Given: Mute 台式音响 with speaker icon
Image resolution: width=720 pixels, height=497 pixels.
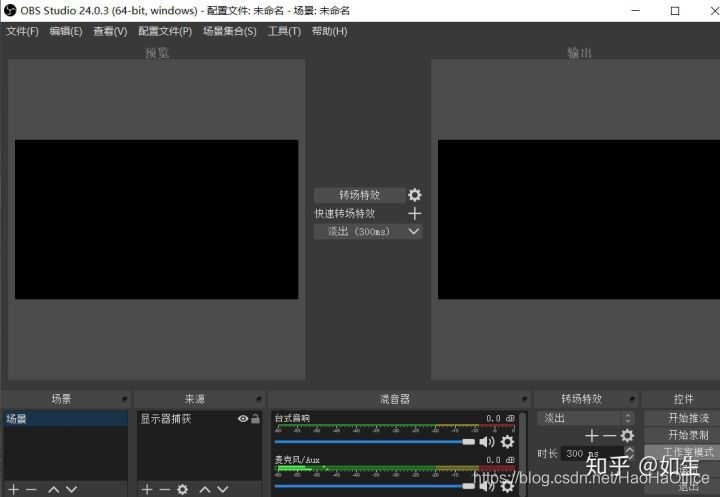Looking at the screenshot, I should coord(486,441).
